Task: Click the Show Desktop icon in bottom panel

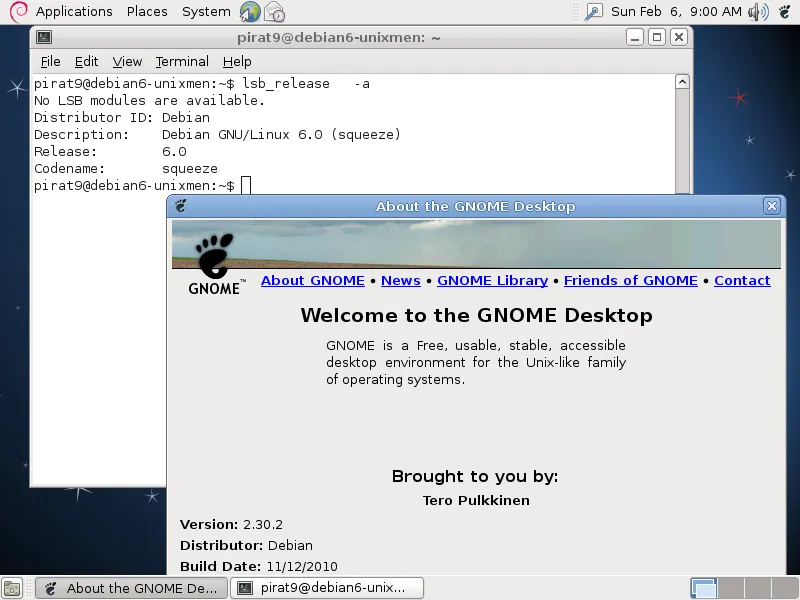Action: [12, 588]
